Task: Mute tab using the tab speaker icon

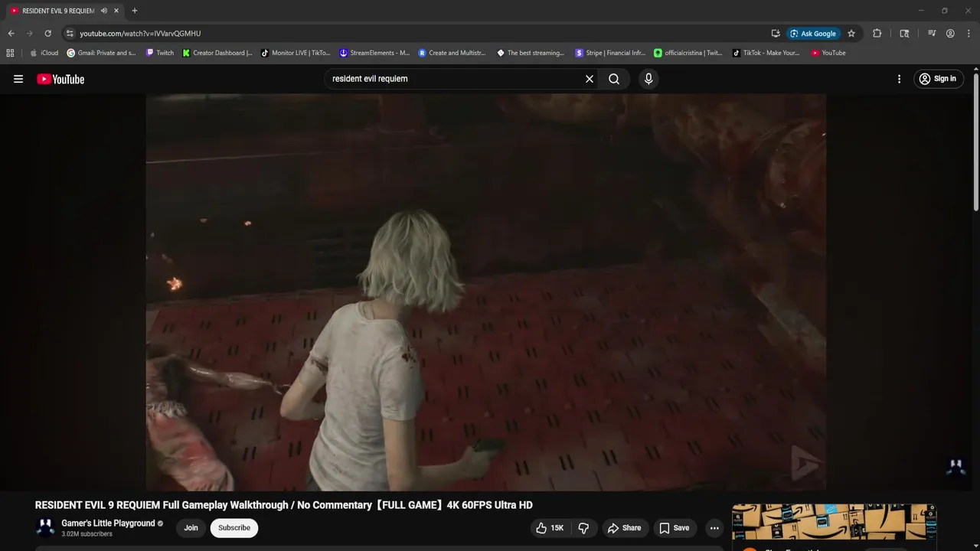Action: pyautogui.click(x=104, y=11)
